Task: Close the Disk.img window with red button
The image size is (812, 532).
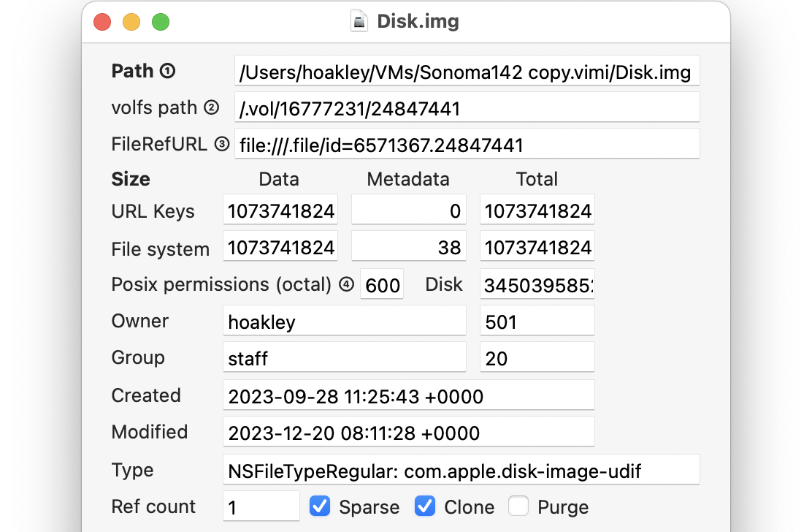Action: point(102,22)
